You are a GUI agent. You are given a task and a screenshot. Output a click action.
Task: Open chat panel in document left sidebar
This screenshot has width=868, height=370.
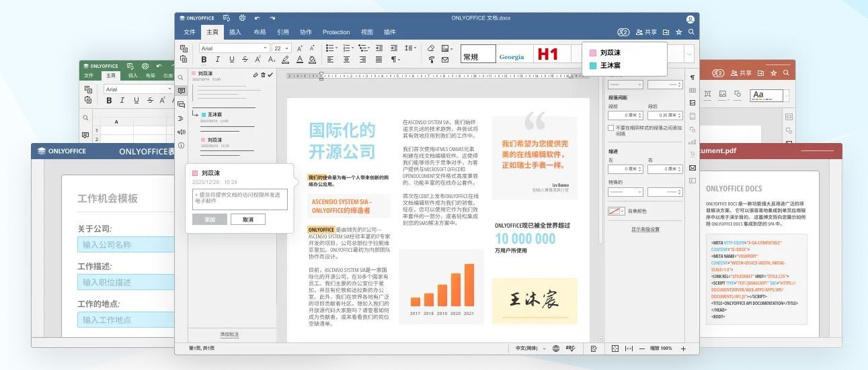[x=181, y=104]
